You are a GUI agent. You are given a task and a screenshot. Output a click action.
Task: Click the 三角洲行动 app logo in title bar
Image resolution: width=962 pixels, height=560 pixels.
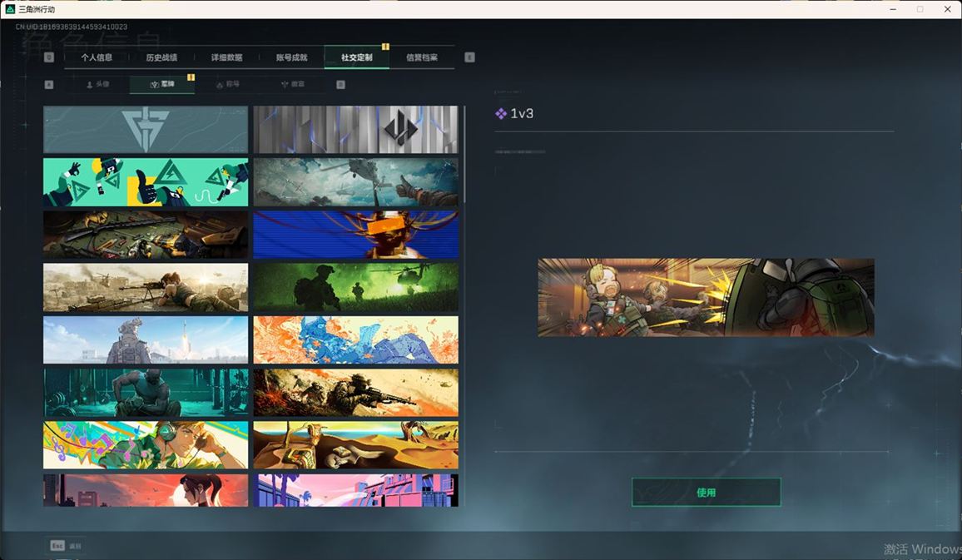pyautogui.click(x=10, y=9)
